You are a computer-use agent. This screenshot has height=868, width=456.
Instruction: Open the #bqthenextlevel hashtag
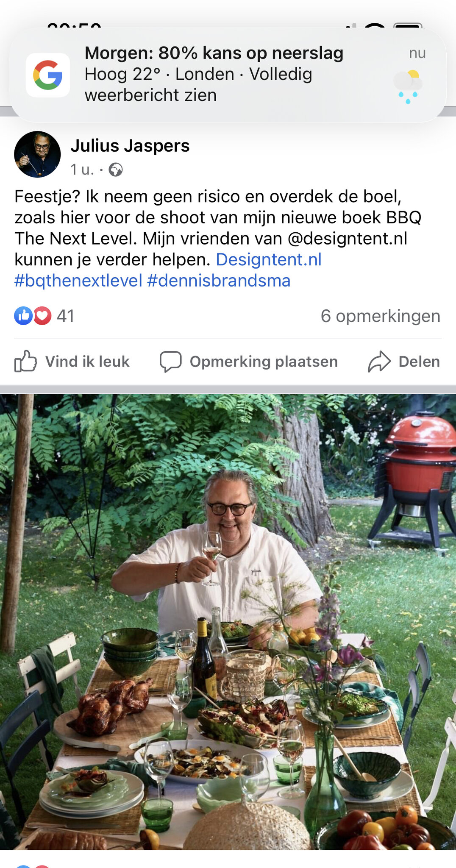click(78, 281)
